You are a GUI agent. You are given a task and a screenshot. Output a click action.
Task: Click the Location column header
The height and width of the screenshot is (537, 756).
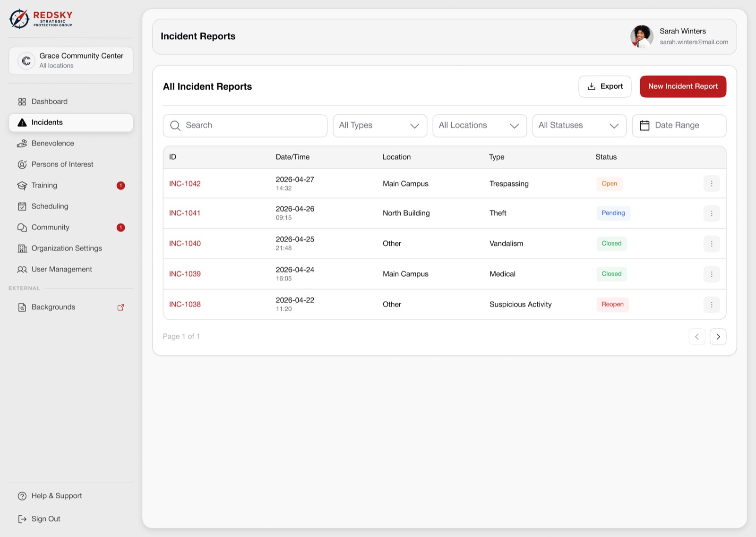click(396, 157)
